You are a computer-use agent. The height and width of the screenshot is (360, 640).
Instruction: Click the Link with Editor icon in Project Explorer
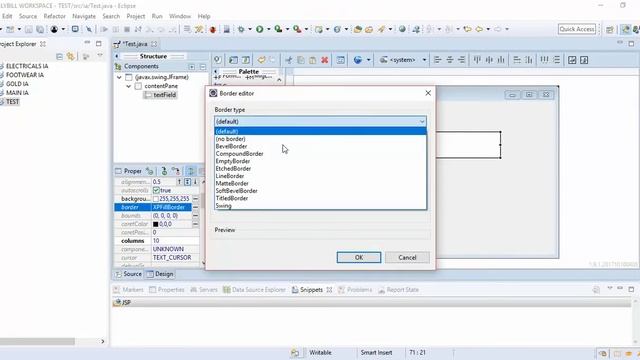click(71, 56)
